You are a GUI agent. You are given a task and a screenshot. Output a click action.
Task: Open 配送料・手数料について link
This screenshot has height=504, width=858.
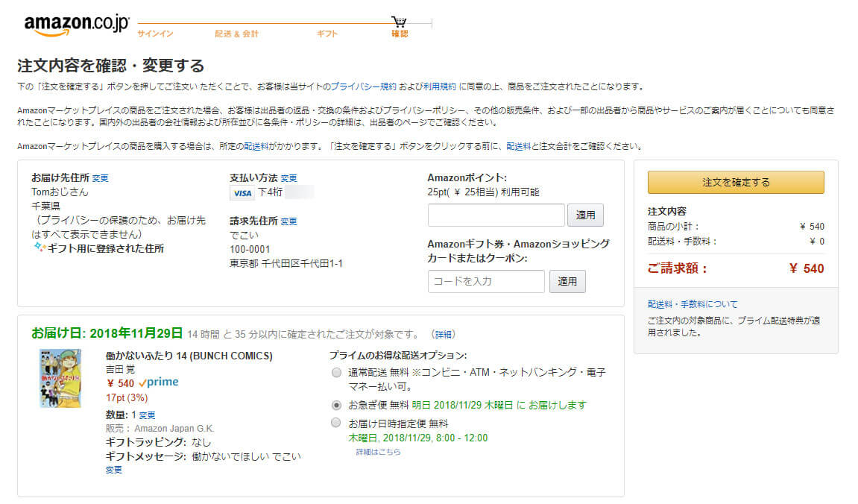693,304
